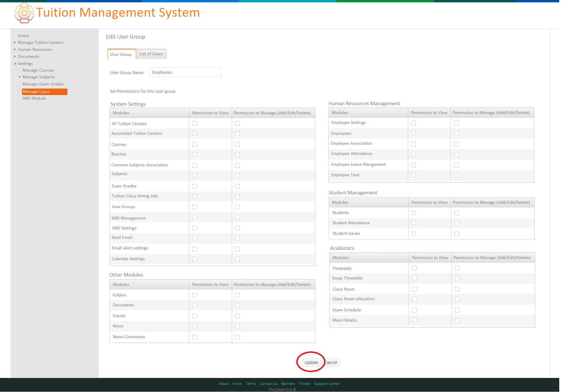Click the Cancel button
561x392 pixels.
click(x=331, y=363)
